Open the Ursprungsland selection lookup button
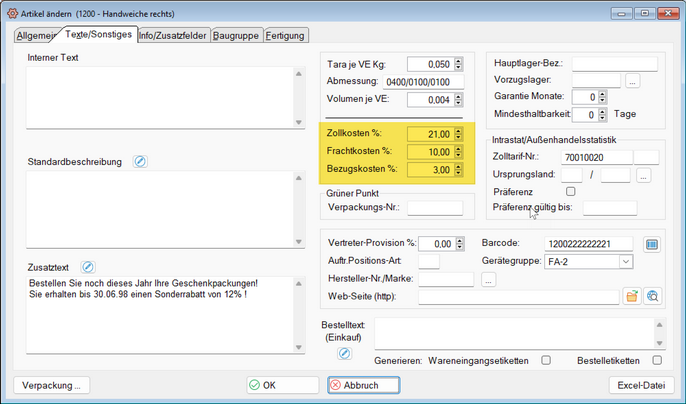 [x=643, y=175]
